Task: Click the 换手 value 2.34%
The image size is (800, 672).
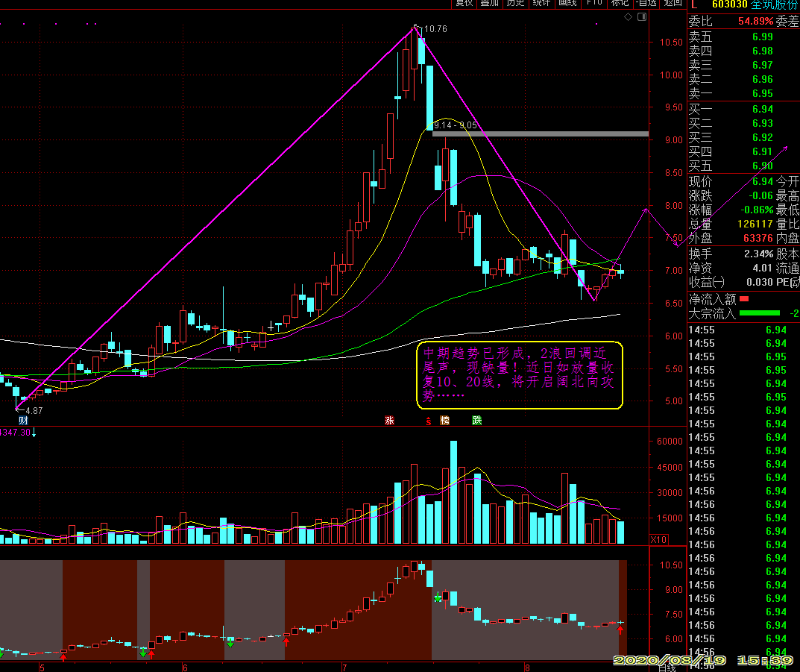Action: tap(759, 254)
